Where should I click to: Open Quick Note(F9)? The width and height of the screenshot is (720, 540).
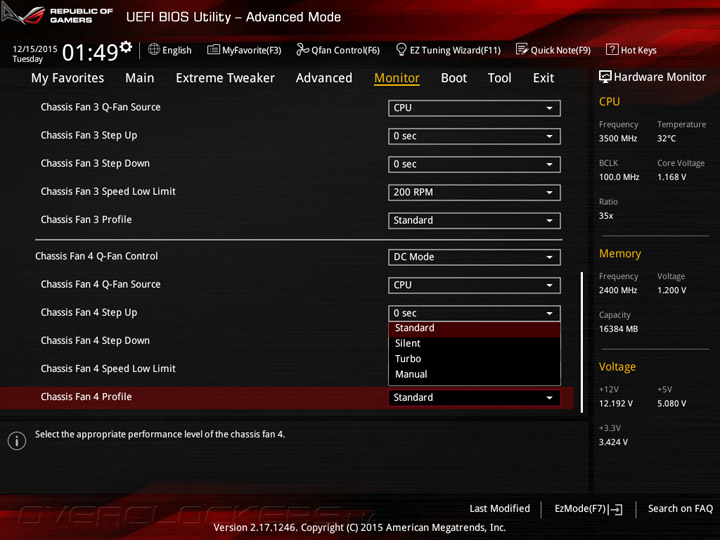[553, 50]
